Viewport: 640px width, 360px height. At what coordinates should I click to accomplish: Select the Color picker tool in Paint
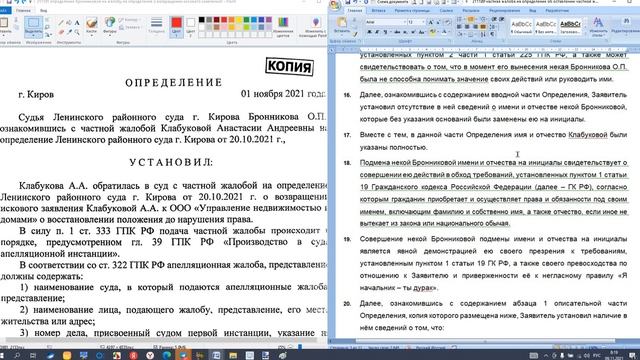(x=69, y=32)
